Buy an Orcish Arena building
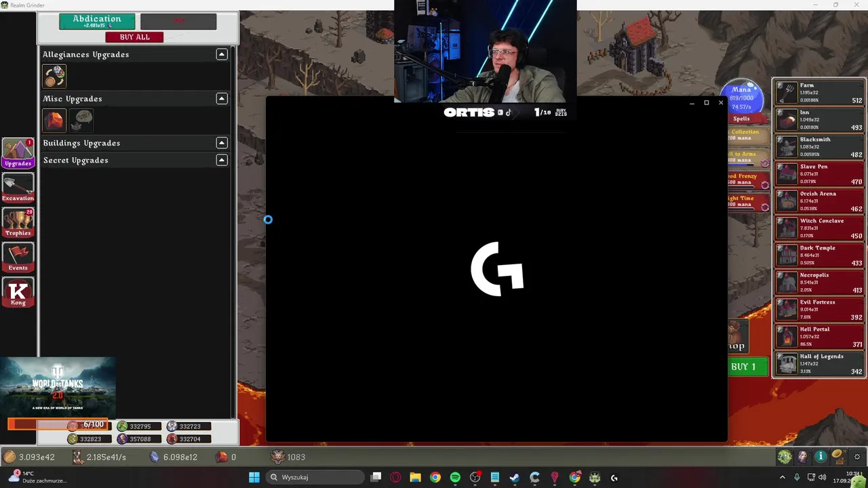 [x=819, y=201]
